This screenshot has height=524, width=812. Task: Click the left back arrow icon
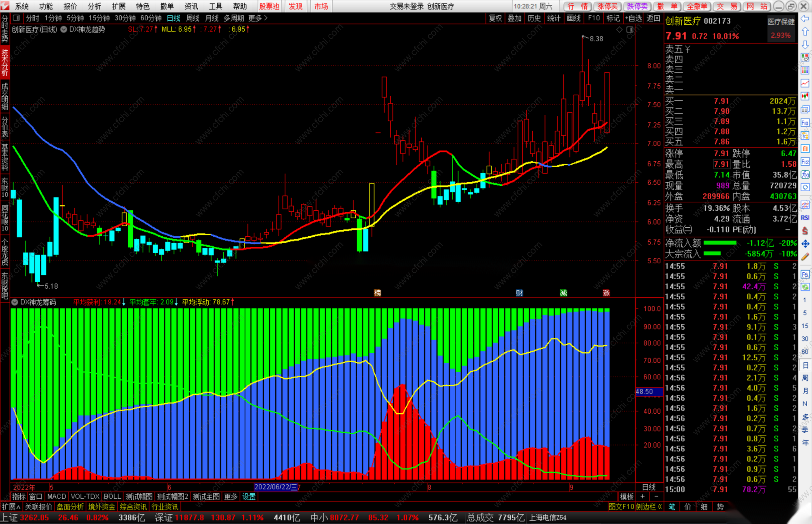[805, 19]
